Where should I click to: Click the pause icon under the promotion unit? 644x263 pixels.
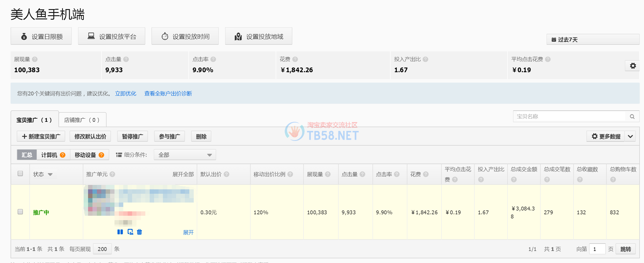pos(120,232)
